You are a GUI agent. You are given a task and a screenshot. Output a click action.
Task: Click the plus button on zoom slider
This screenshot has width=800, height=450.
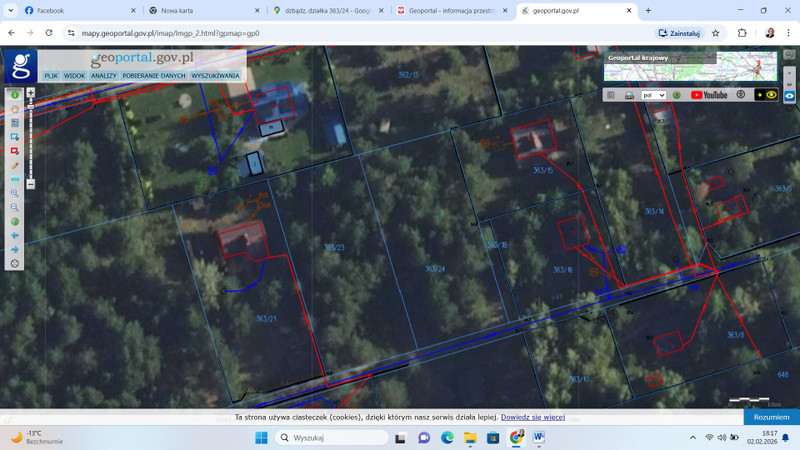[x=30, y=92]
